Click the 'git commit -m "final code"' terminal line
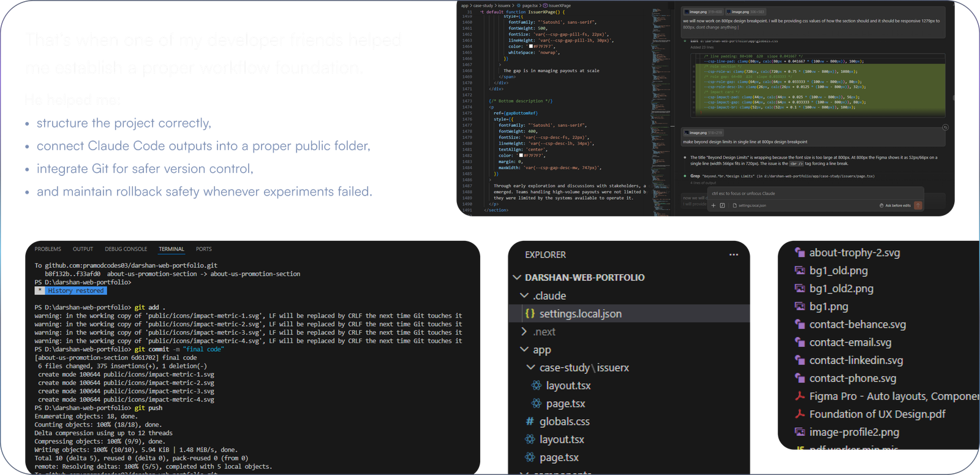Image resolution: width=980 pixels, height=475 pixels. click(x=179, y=349)
